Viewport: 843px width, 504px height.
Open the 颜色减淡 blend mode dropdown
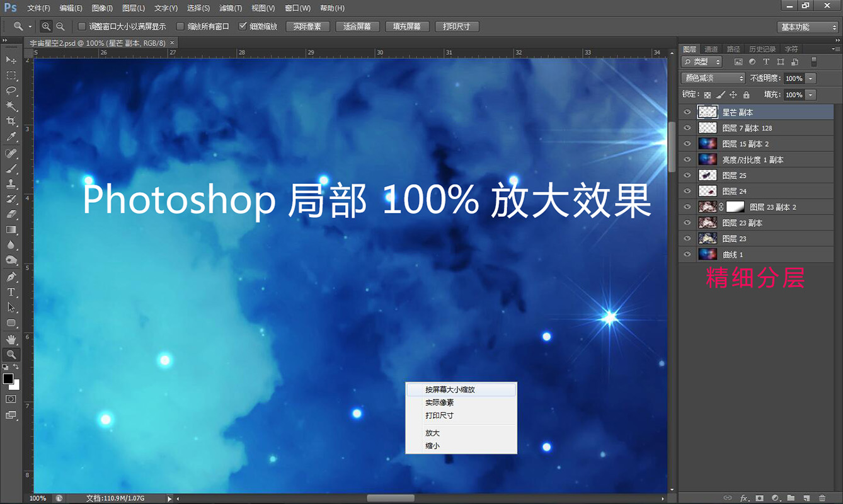[x=713, y=79]
